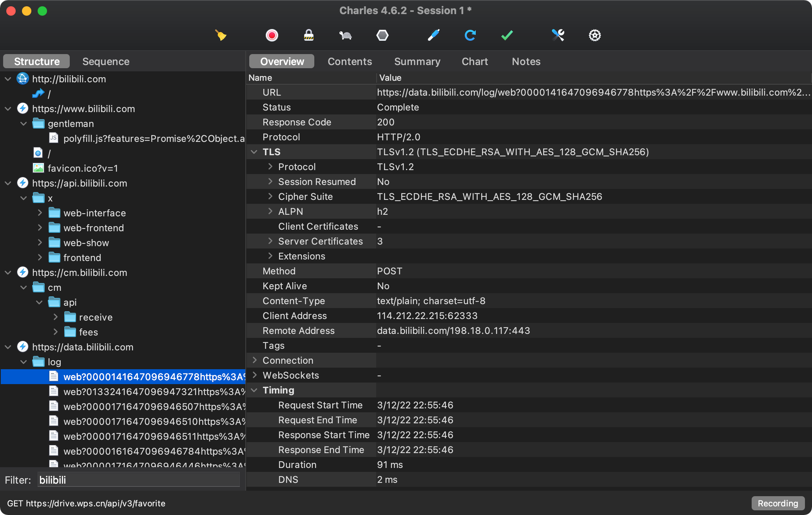Expand the Server Certificates row
Image resolution: width=812 pixels, height=515 pixels.
point(270,241)
